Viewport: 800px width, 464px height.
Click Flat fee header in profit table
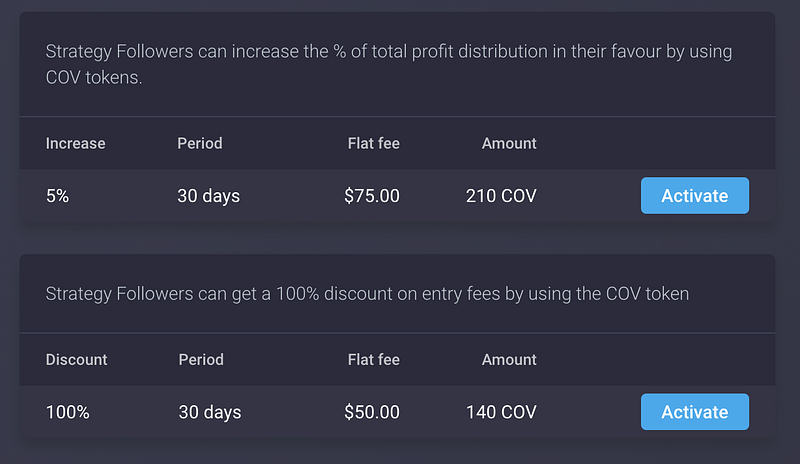373,143
